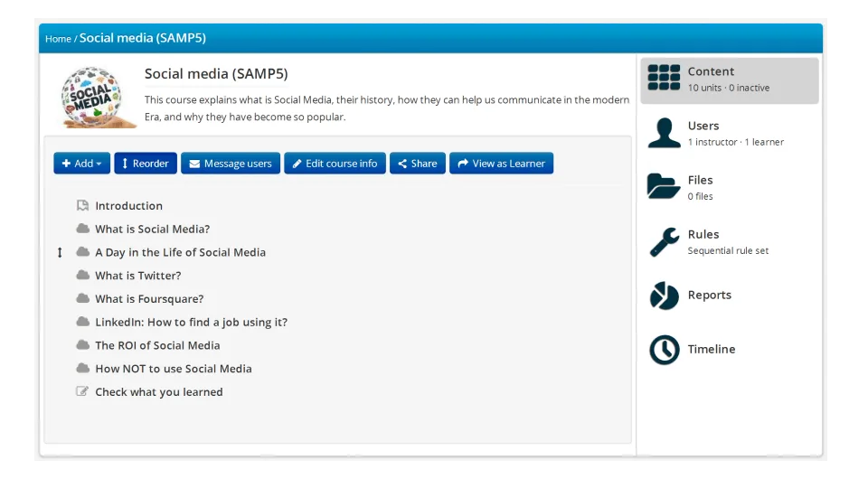Click test icon beside Check what you learned
Image resolution: width=868 pixels, height=479 pixels.
pos(82,391)
